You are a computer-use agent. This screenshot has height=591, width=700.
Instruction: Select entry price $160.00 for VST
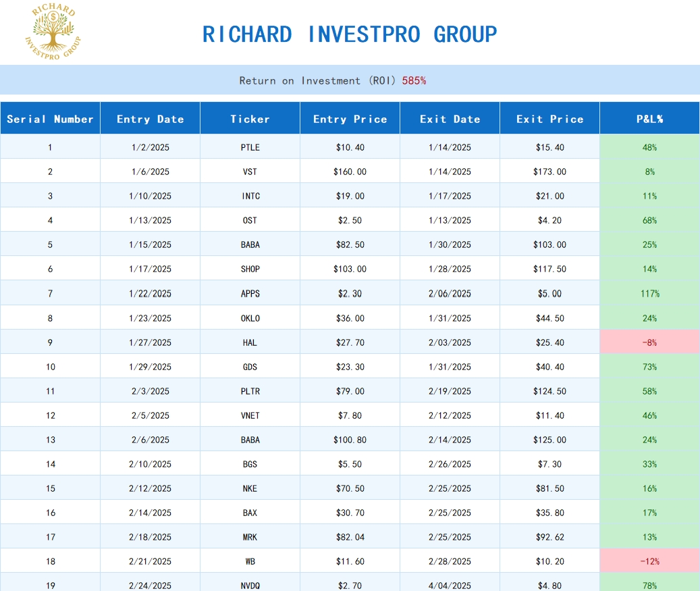[350, 171]
